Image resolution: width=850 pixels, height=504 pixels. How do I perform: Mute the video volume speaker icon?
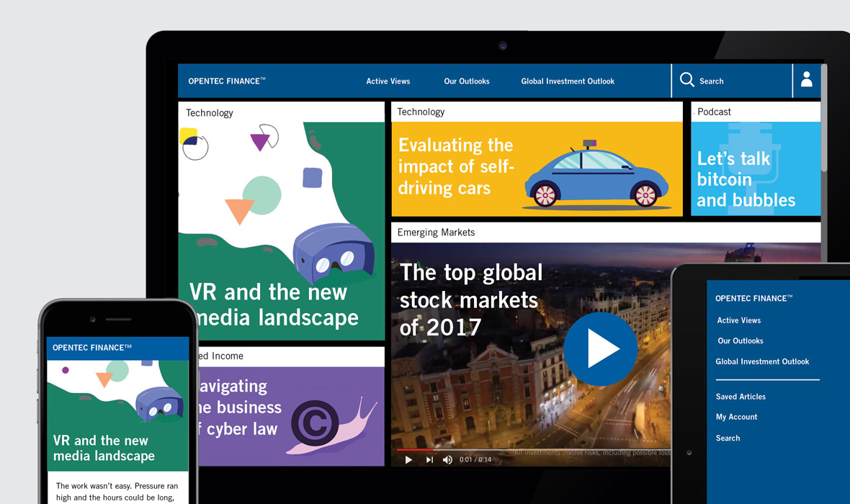point(447,459)
